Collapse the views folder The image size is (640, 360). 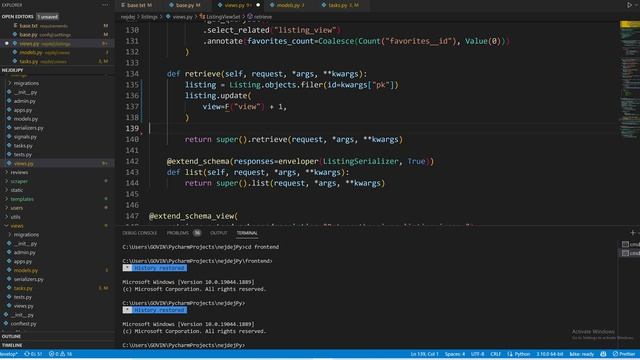17,226
